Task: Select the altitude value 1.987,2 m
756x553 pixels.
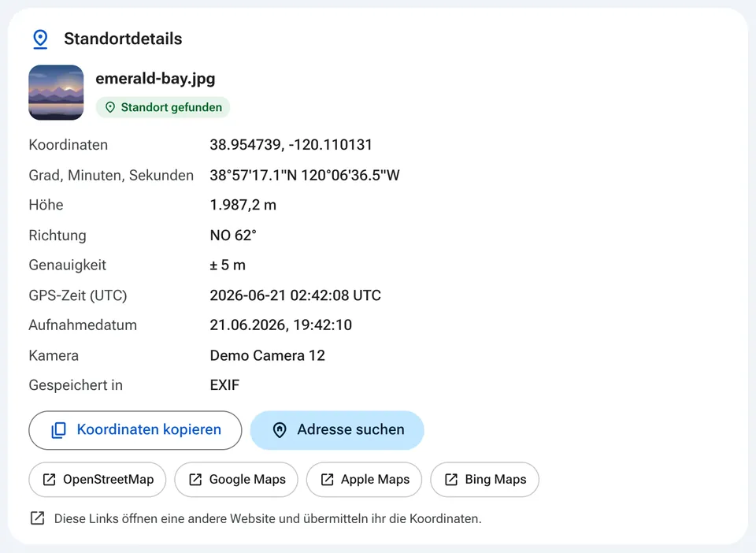Action: click(x=243, y=205)
